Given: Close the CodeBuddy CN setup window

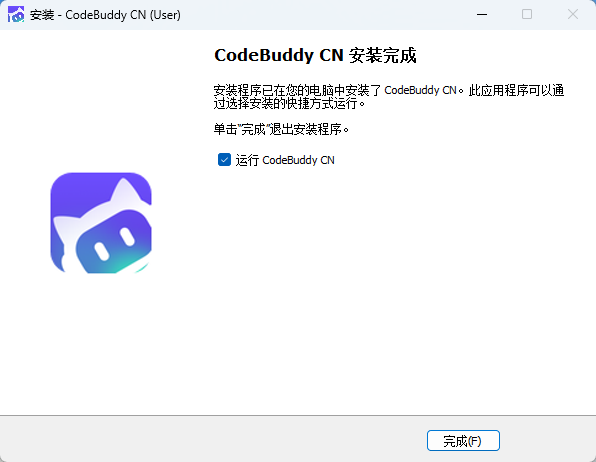Looking at the screenshot, I should 573,14.
